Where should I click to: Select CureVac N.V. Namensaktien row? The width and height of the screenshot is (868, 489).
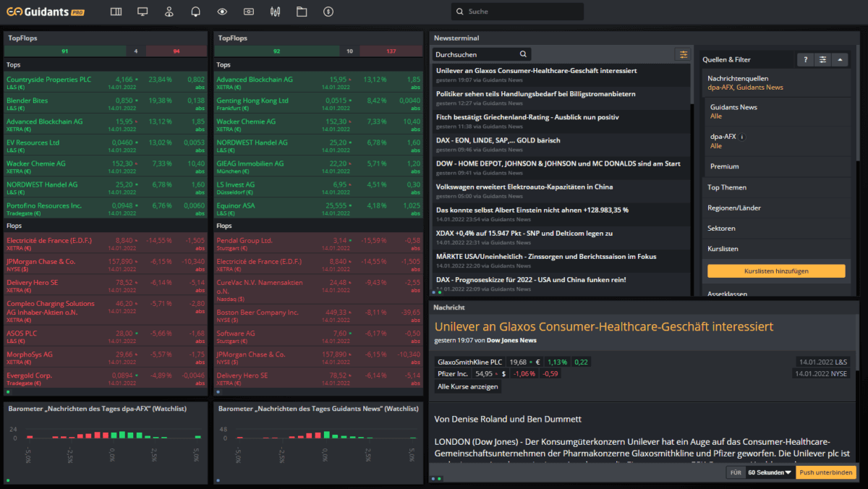point(318,289)
